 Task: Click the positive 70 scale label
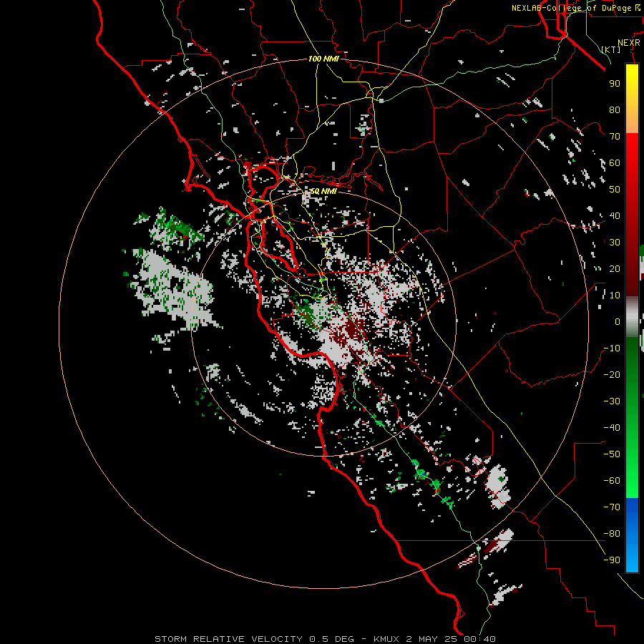(615, 137)
